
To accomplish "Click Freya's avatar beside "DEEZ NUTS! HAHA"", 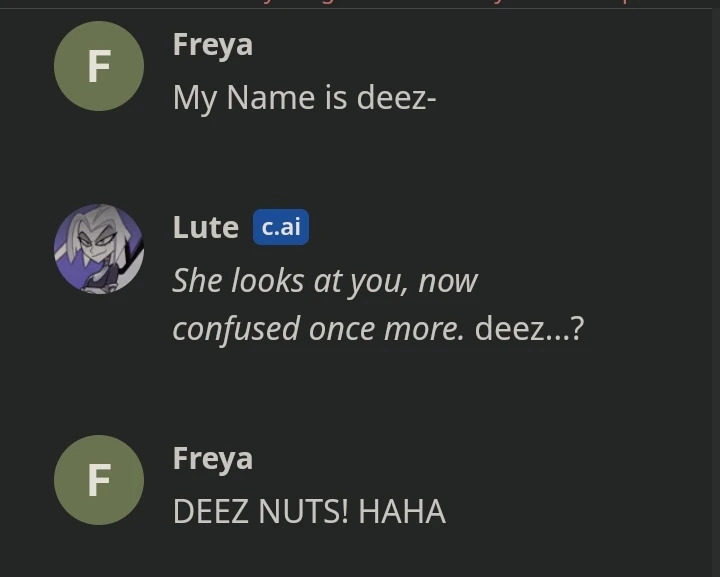I will 99,480.
